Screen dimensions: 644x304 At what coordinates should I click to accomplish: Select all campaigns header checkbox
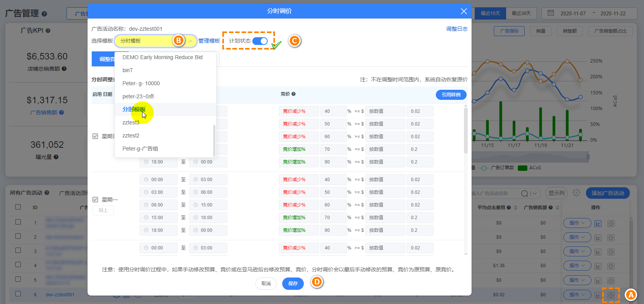point(18,207)
